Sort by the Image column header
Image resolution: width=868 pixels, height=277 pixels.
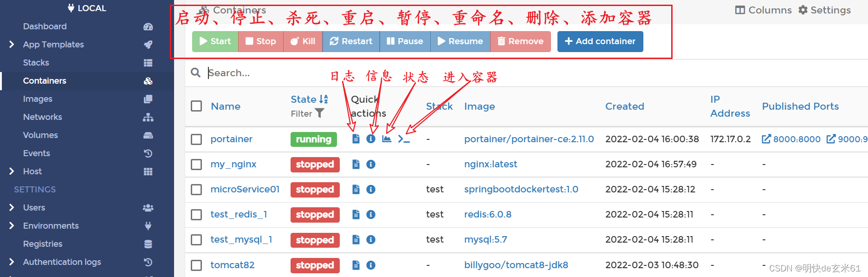point(479,106)
